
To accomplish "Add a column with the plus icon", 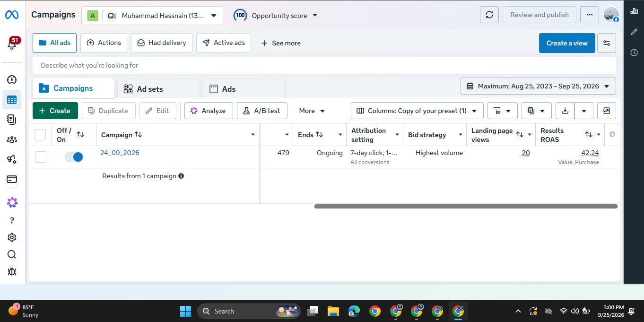I will pos(612,135).
